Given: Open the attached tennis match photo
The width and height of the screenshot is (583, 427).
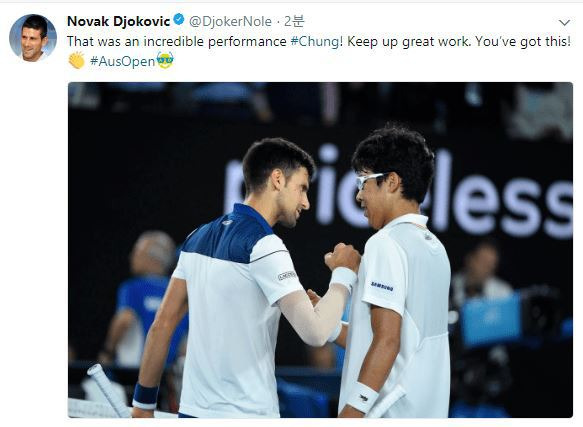Looking at the screenshot, I should click(320, 250).
